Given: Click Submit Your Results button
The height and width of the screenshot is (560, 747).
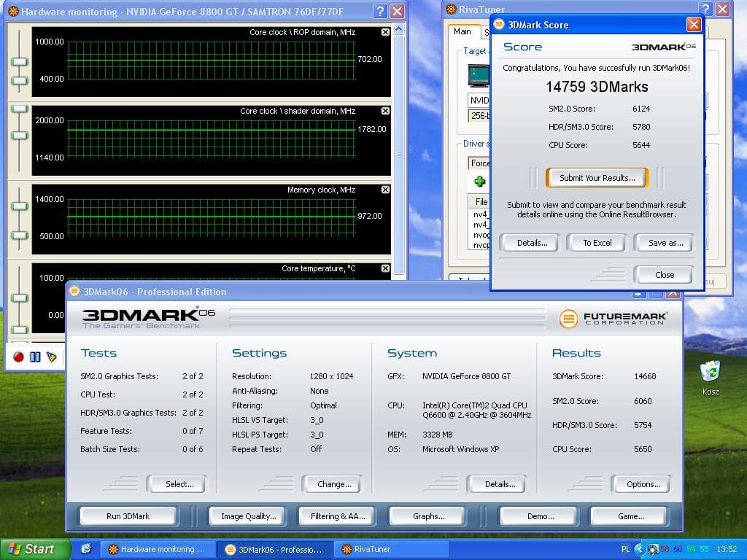Looking at the screenshot, I should (x=597, y=178).
